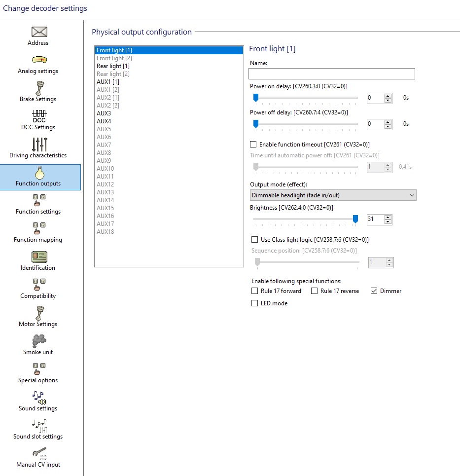Viewport: 460px width, 476px height.
Task: Select AUX10 in output list
Action: (169, 169)
